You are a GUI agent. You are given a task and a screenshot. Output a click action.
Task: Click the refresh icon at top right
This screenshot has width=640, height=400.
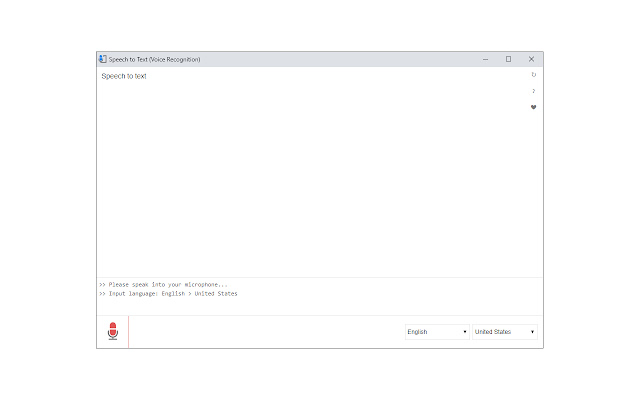[533, 75]
